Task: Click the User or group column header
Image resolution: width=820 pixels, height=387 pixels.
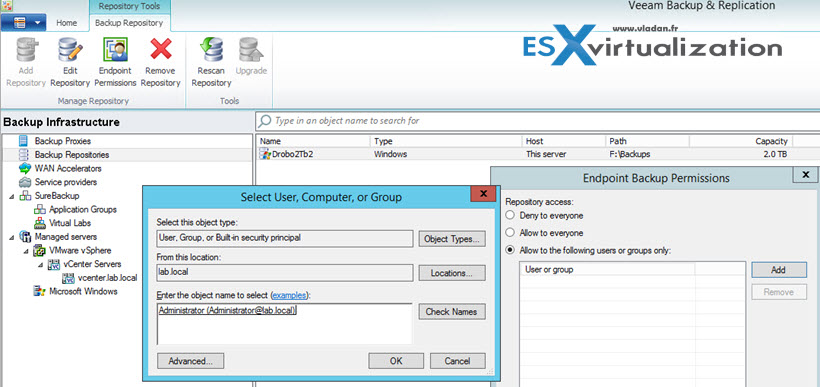Action: (607, 269)
